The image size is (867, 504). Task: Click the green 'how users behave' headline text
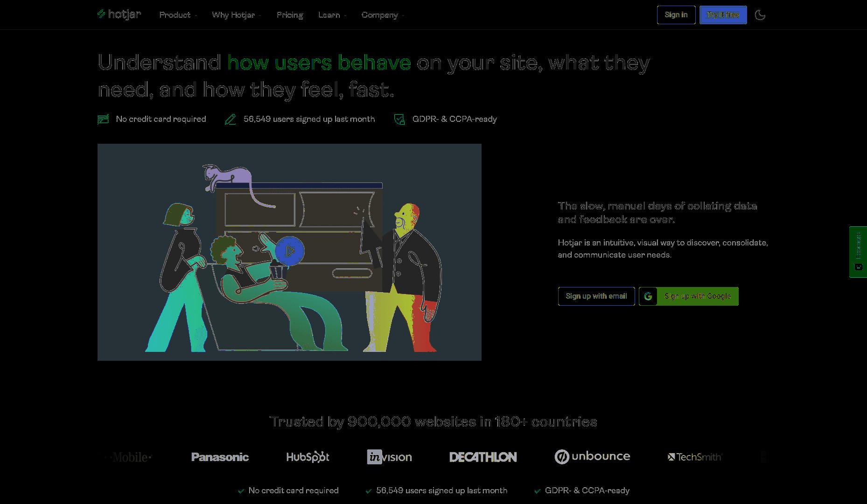319,63
